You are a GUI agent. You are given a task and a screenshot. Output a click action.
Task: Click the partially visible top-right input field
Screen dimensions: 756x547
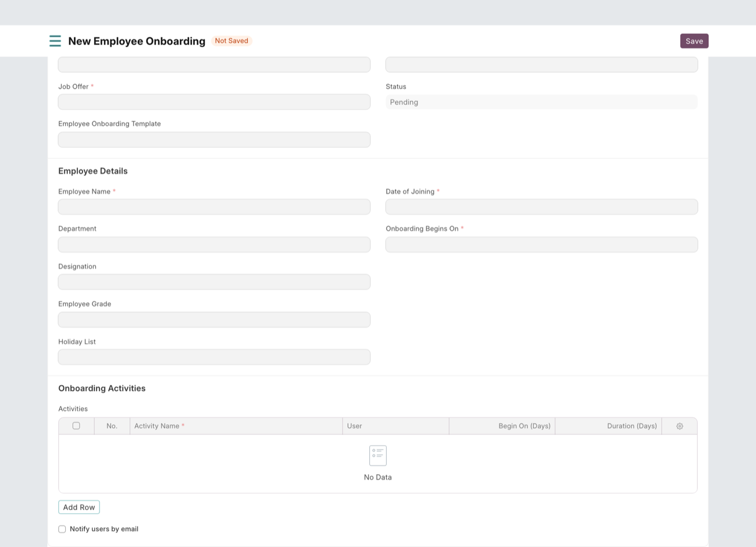coord(541,65)
